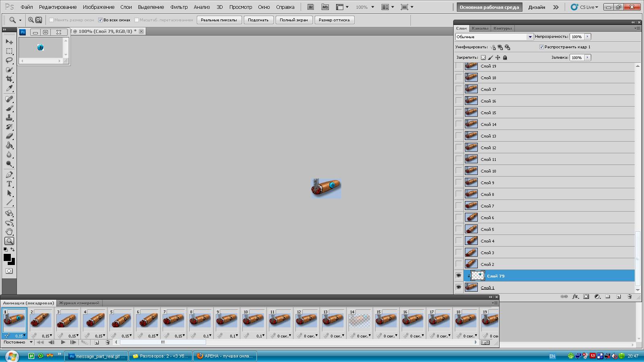Expand more workspaces with double chevron
644x362 pixels.
[556, 7]
